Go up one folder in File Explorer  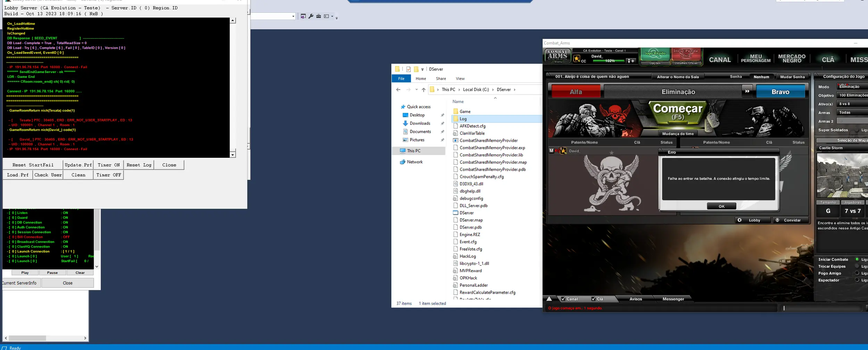pyautogui.click(x=424, y=90)
